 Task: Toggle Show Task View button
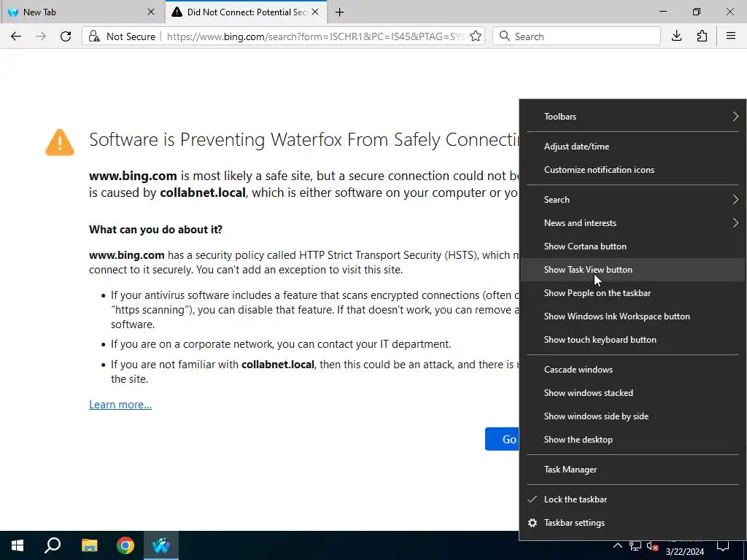pos(633,270)
